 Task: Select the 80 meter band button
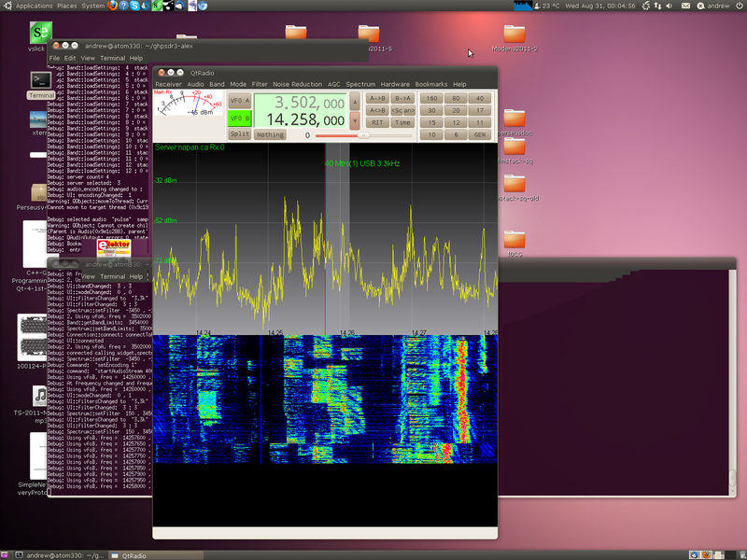pos(456,98)
